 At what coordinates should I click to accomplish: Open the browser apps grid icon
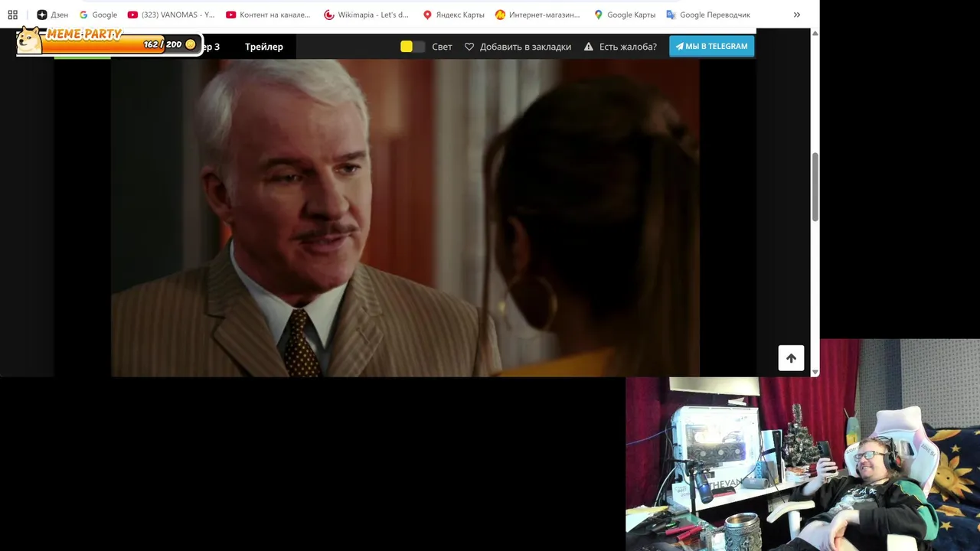(x=12, y=15)
